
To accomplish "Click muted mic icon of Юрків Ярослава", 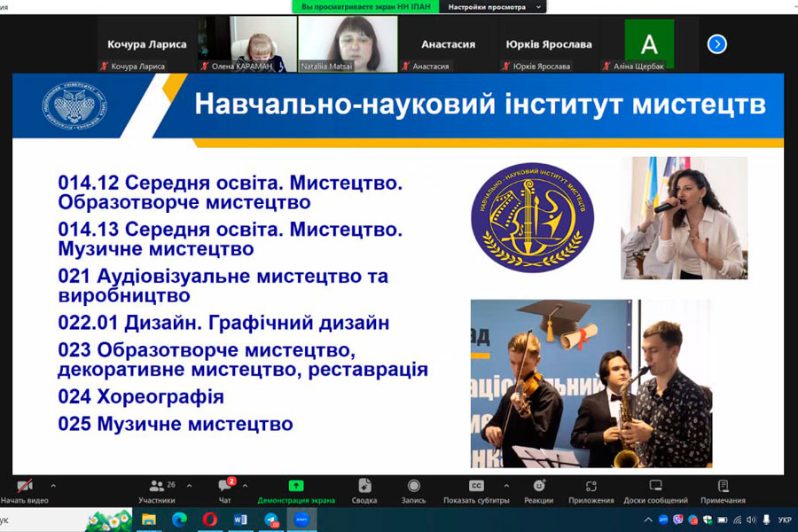I will pos(506,66).
